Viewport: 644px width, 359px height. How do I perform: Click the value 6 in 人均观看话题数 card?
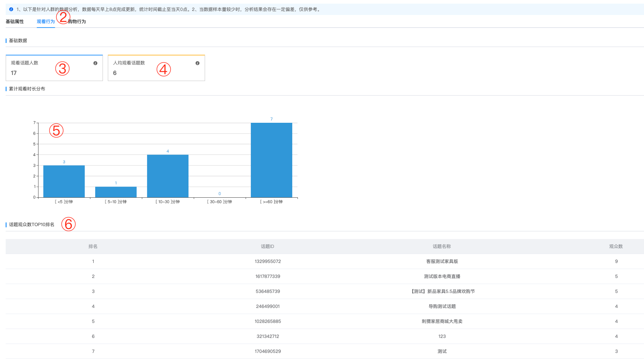tap(115, 73)
